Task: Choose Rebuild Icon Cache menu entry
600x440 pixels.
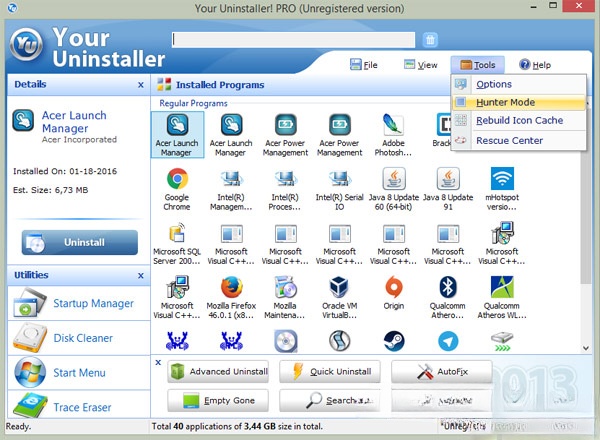Action: coord(519,120)
